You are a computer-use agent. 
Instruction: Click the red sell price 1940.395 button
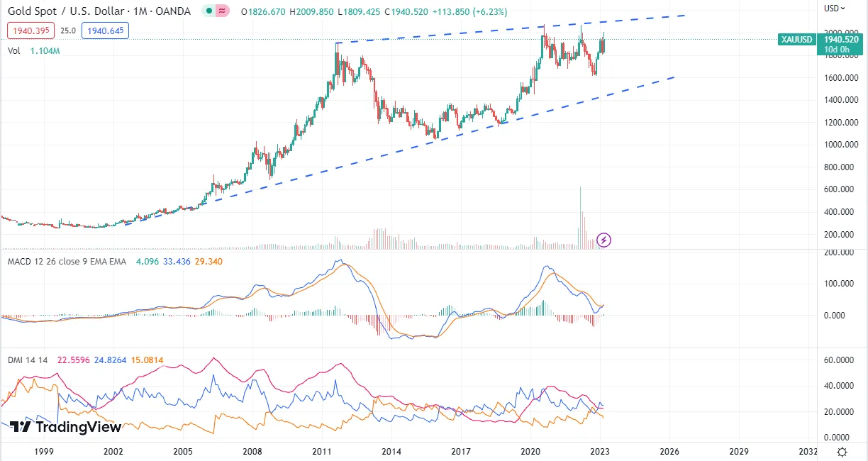[30, 30]
